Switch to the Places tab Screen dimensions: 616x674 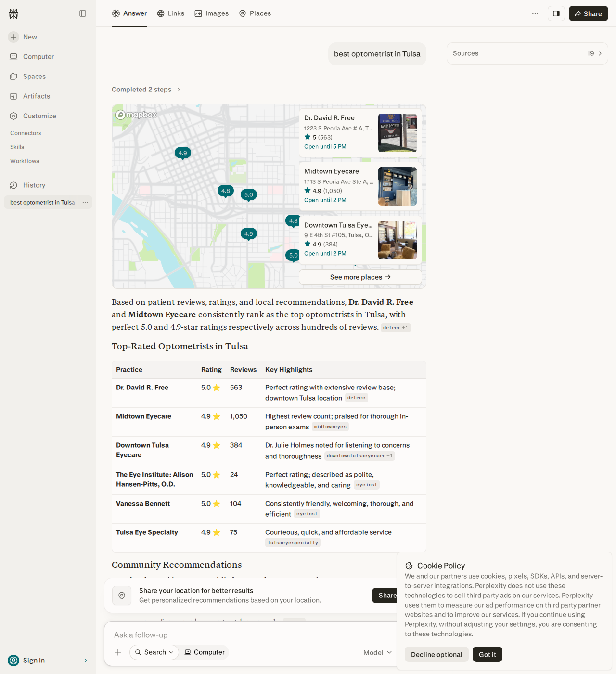click(x=255, y=13)
